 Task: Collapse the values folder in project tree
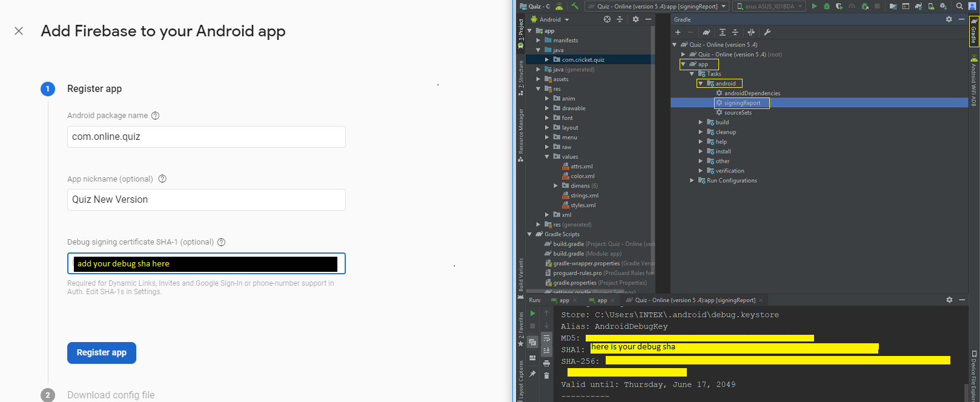click(x=547, y=157)
